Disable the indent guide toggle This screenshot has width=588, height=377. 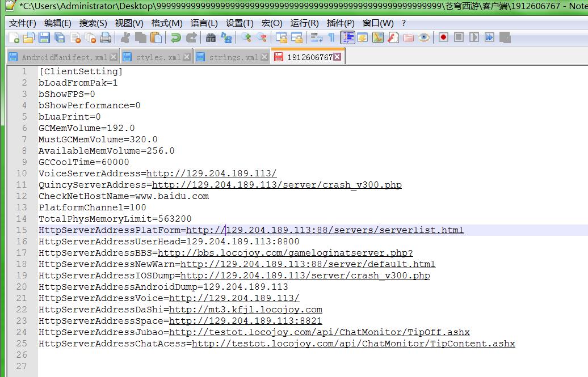347,38
